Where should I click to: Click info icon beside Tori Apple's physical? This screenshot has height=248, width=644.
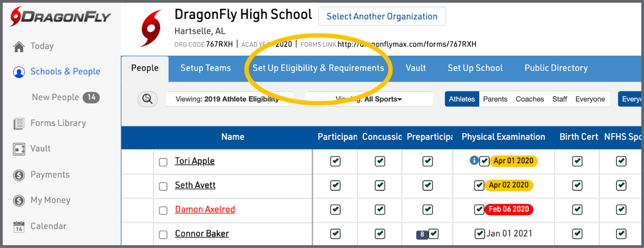click(474, 161)
